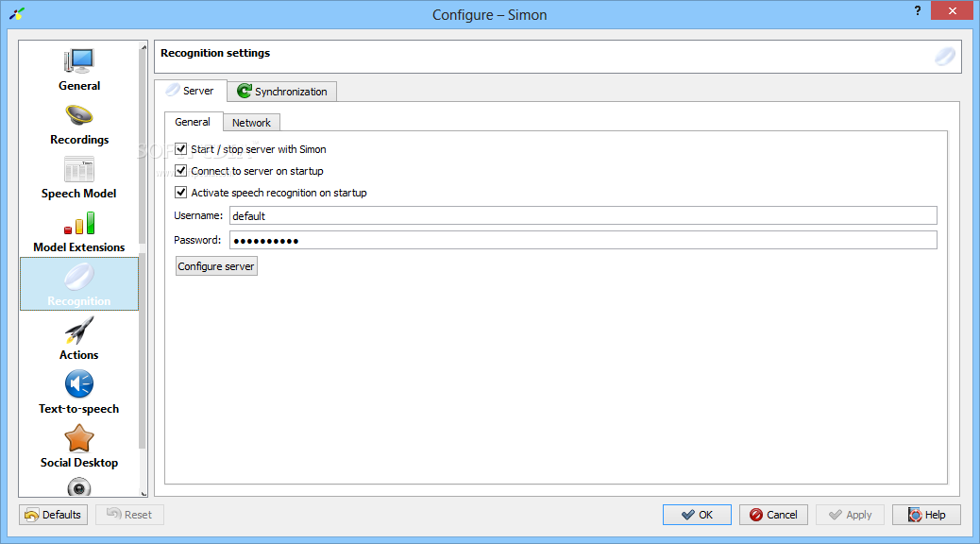Open Help with the Help button

click(926, 515)
